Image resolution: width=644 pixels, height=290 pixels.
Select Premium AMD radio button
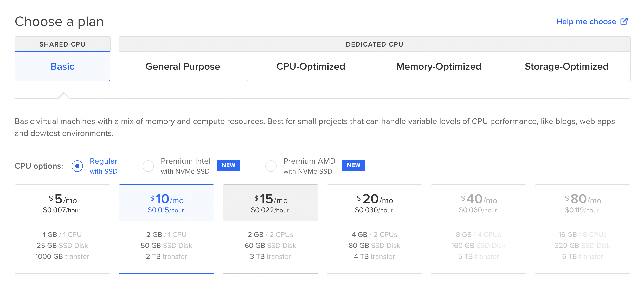[x=271, y=166]
